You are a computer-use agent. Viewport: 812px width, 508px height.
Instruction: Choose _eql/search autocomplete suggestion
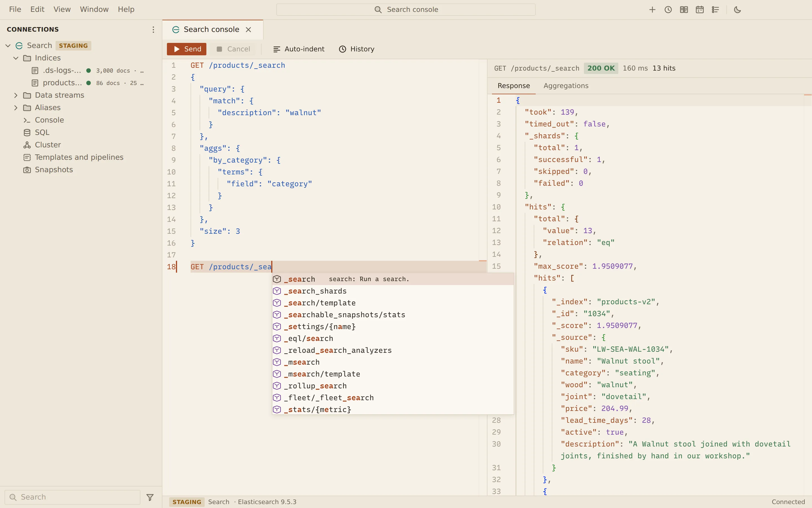point(393,338)
